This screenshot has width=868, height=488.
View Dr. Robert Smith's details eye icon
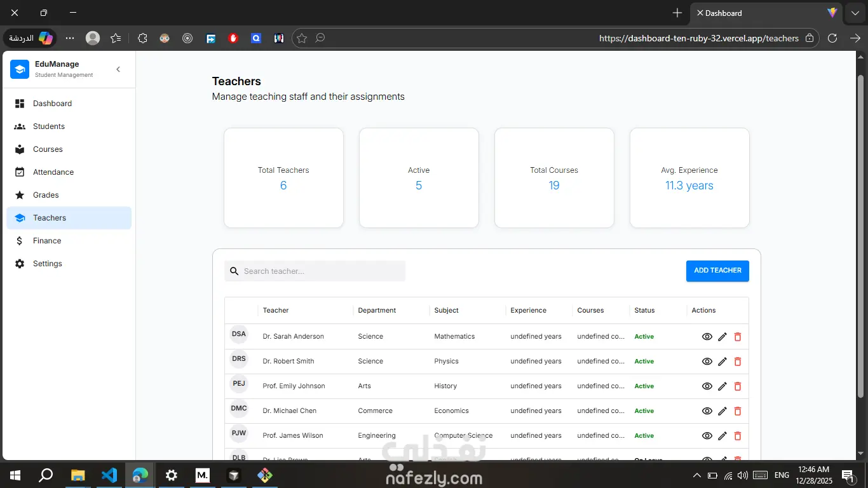coord(707,362)
